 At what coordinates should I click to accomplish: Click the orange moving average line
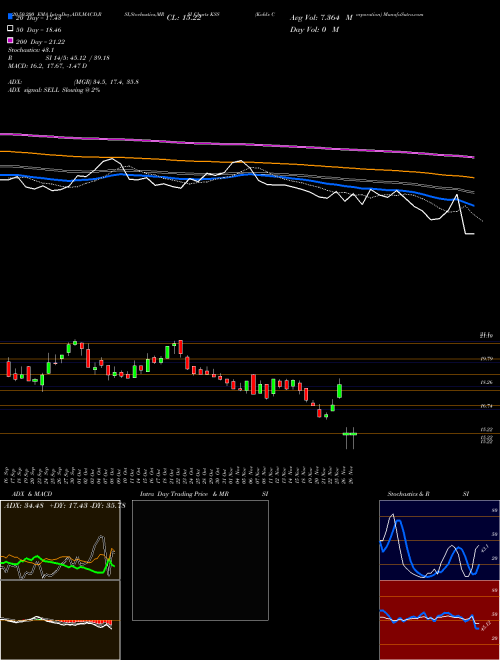(237, 162)
